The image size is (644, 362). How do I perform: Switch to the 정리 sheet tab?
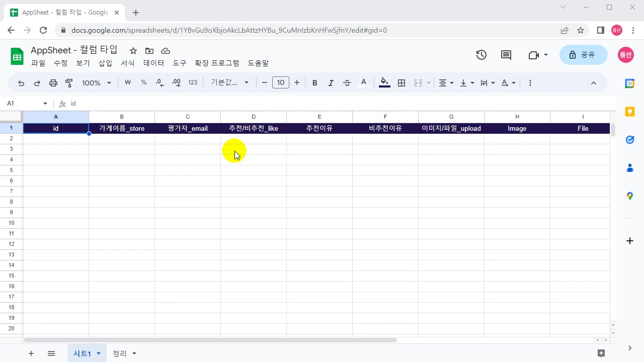tap(119, 353)
